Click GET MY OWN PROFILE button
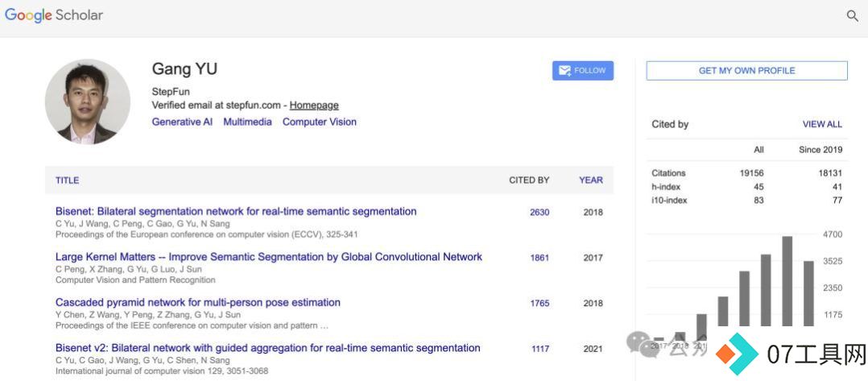 746,71
